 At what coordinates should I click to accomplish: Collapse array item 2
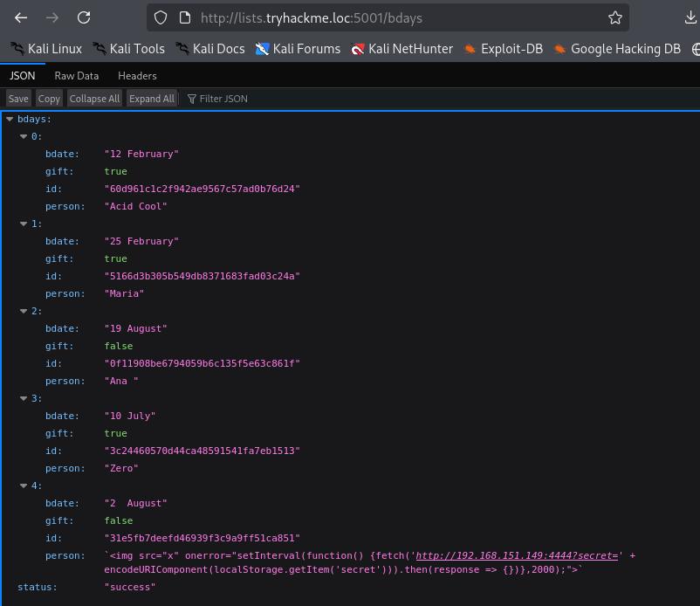(24, 311)
